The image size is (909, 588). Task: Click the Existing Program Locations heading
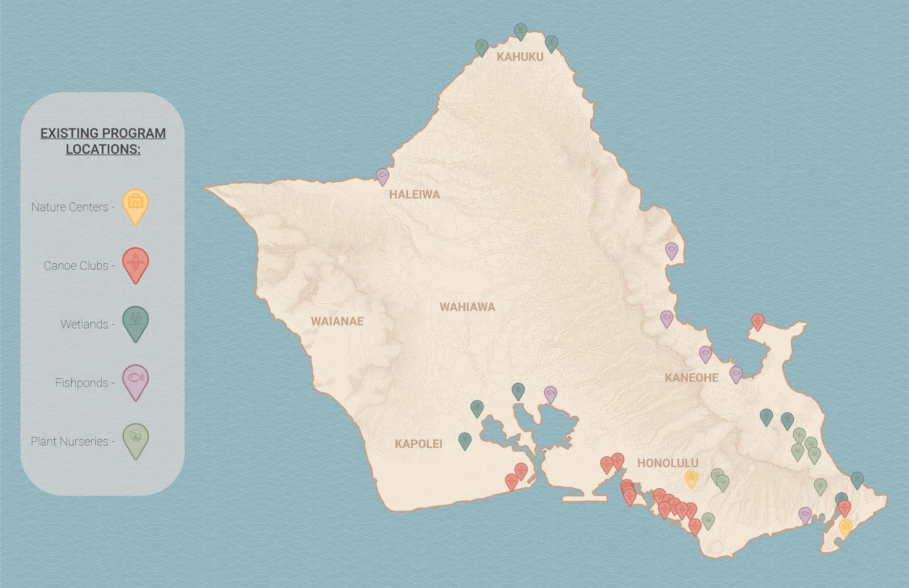click(x=103, y=141)
